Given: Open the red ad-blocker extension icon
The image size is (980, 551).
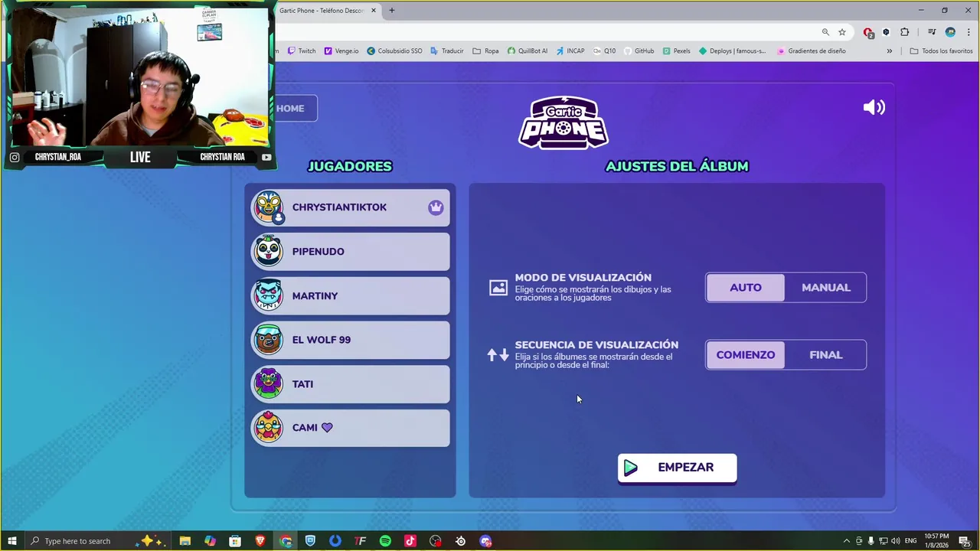Looking at the screenshot, I should (868, 32).
